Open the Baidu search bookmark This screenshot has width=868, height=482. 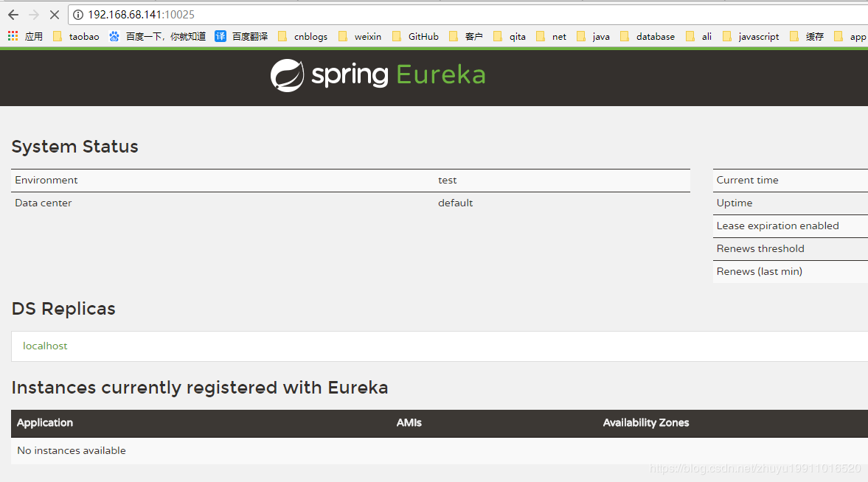pyautogui.click(x=157, y=37)
